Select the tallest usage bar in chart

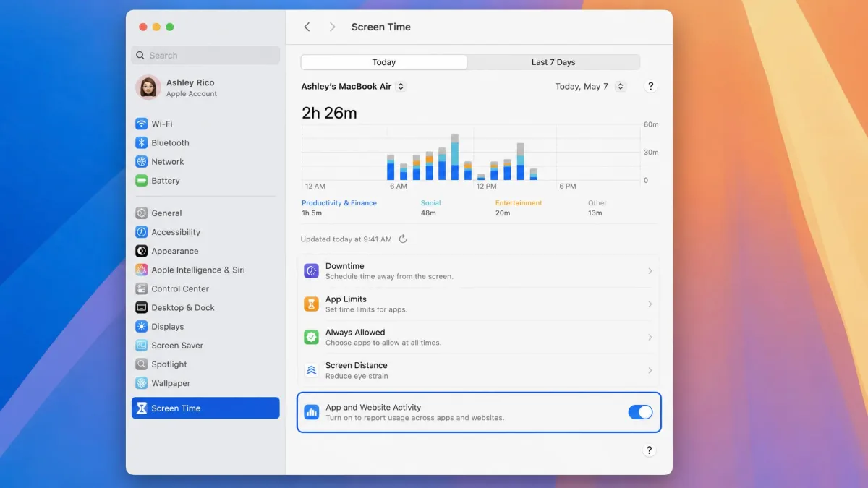455,157
